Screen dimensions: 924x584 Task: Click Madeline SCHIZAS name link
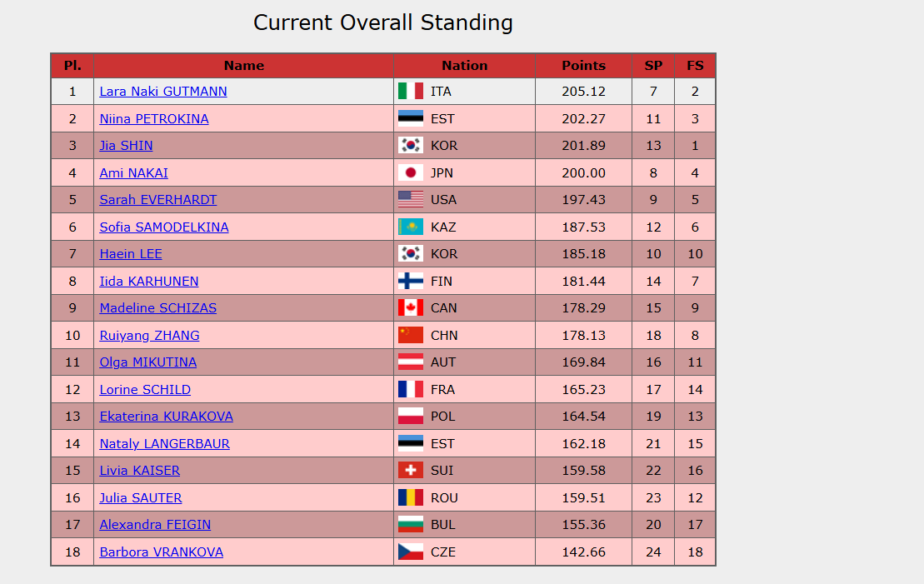(158, 308)
